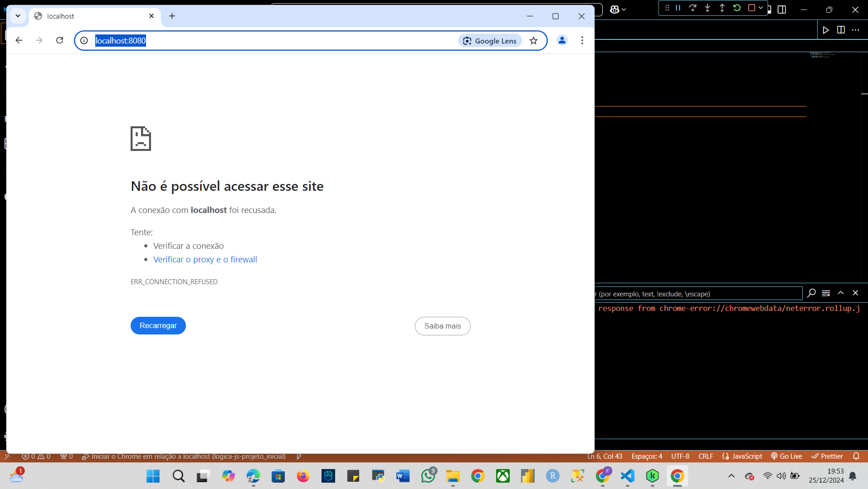
Task: Maximize the VS Code panel with chevron up
Action: 841,293
